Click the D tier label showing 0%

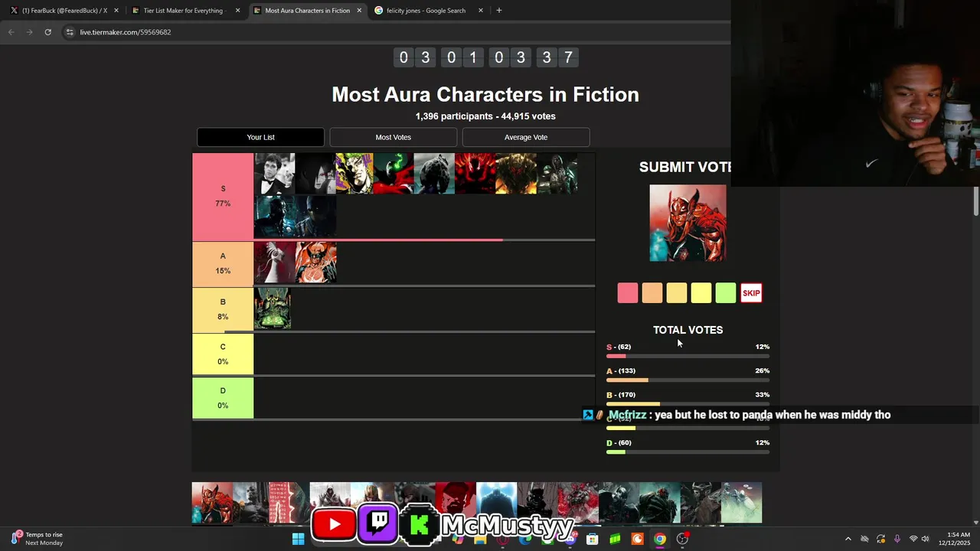223,398
